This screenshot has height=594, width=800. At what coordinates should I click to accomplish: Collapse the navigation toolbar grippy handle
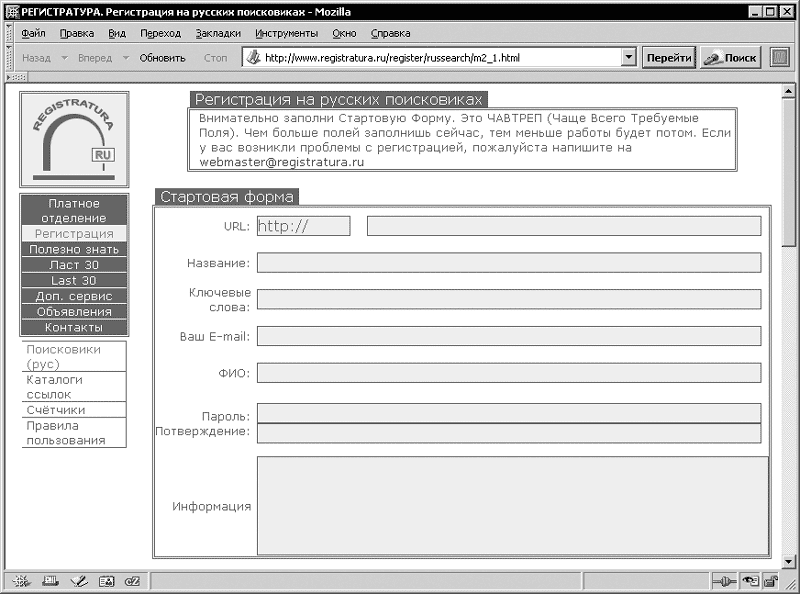coord(9,57)
